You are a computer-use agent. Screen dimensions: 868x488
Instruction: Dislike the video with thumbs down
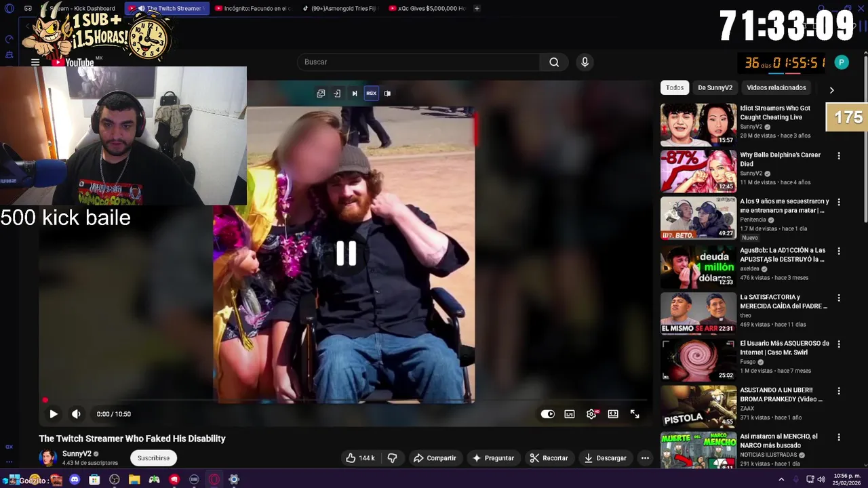click(x=393, y=458)
